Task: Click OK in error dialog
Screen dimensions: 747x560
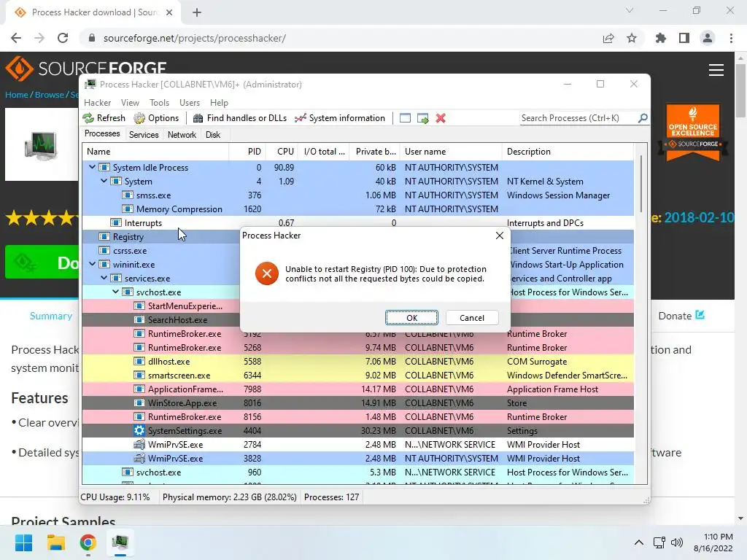Action: pos(411,318)
